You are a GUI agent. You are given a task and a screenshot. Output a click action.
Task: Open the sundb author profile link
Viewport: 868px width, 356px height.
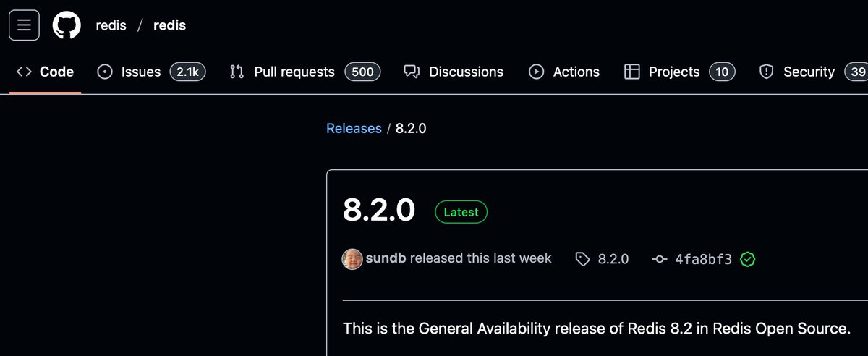coord(386,258)
